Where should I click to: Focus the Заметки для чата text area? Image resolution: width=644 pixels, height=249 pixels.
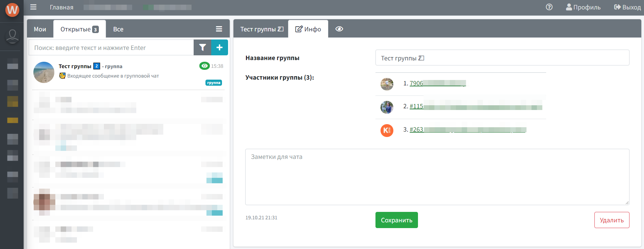(x=437, y=177)
